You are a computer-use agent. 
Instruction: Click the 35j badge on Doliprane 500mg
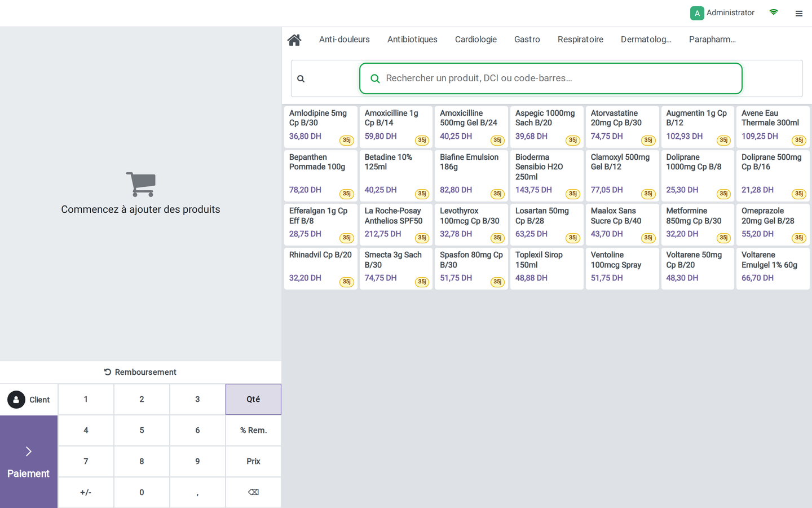coord(799,194)
